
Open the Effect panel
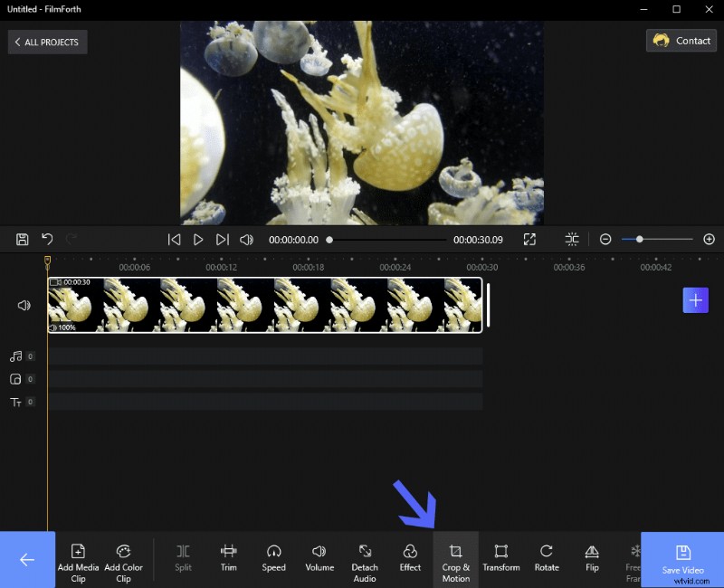410,559
